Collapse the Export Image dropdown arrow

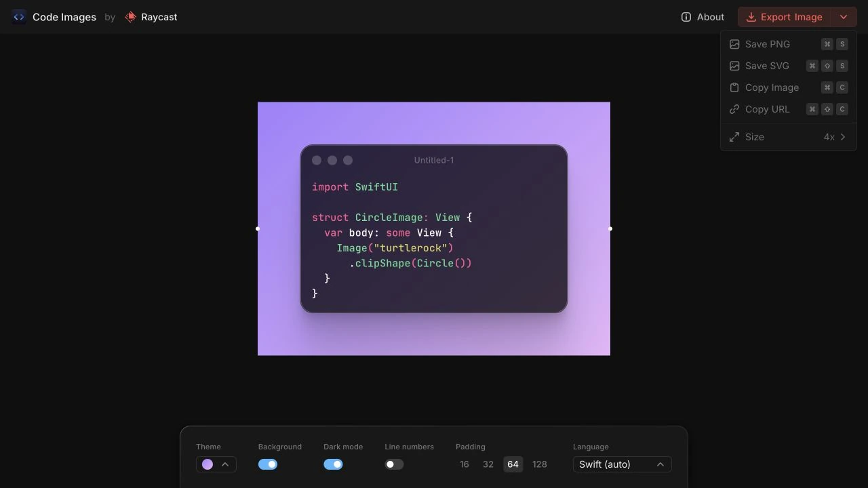pos(844,17)
